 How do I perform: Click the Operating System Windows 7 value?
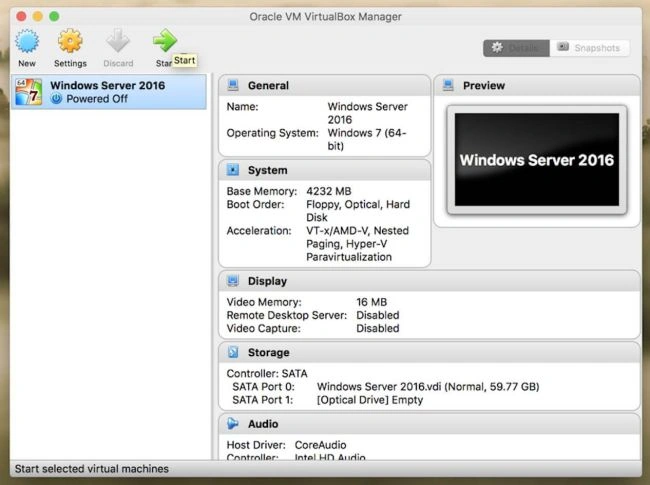click(367, 139)
